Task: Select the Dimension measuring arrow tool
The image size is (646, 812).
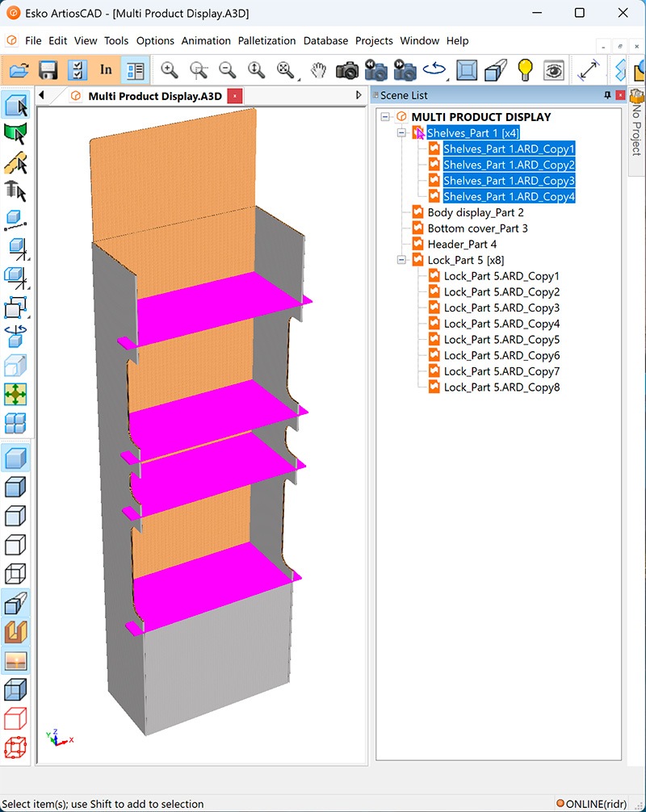Action: [x=589, y=70]
